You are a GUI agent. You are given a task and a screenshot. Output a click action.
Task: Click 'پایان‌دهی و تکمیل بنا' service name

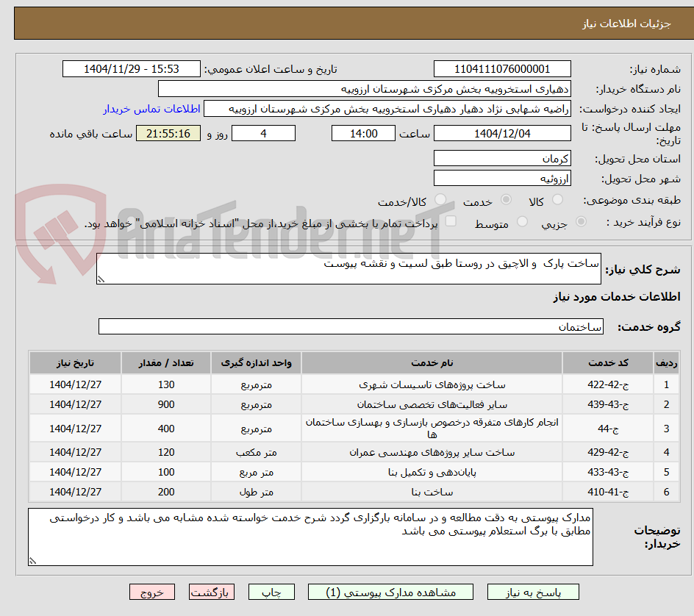click(x=432, y=472)
